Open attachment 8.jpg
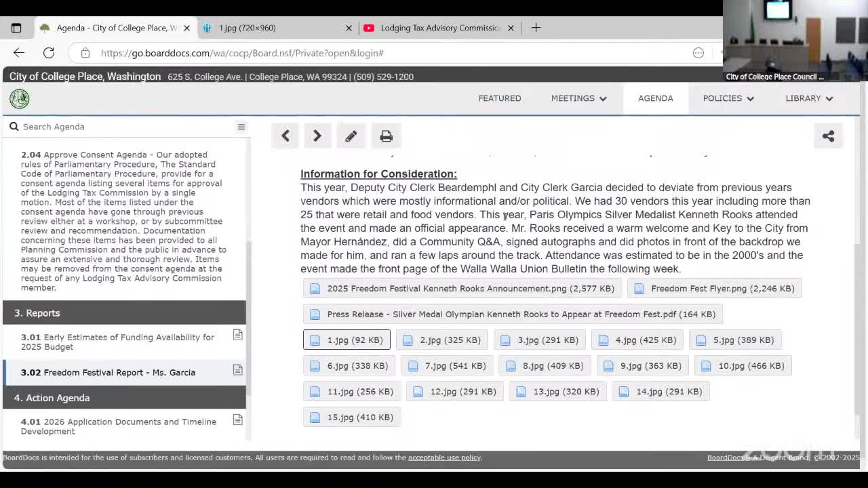868x488 pixels. coord(544,366)
